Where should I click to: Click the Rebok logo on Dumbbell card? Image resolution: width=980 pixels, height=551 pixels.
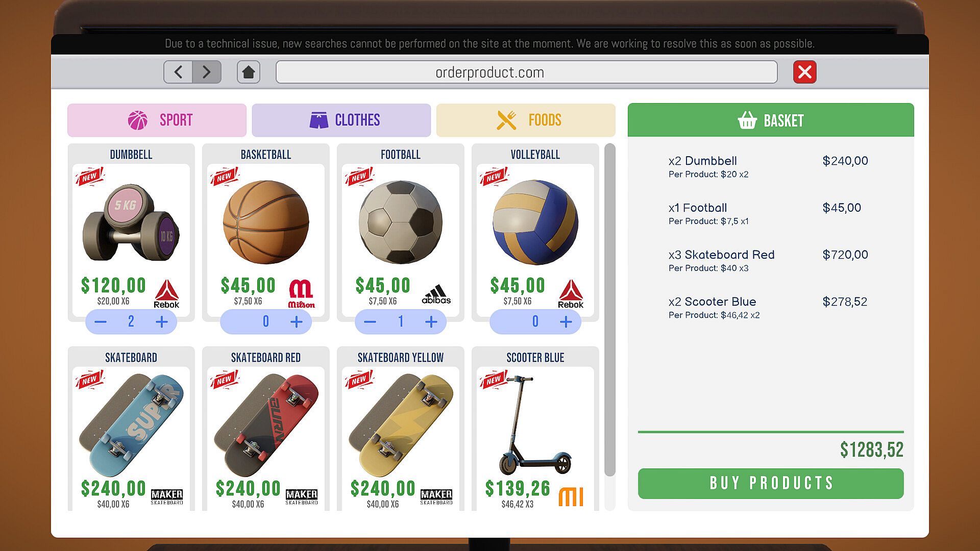pos(166,293)
